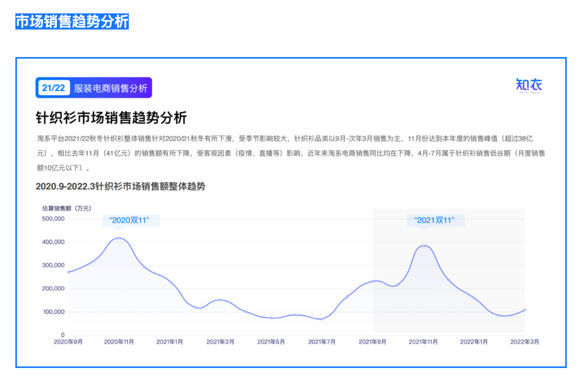Click the x-axis label 2020年9月

point(68,342)
